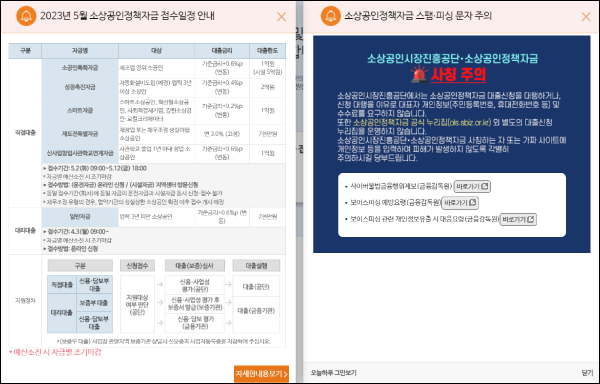Click 자금명 column header
Image resolution: width=600 pixels, height=384 pixels.
tap(80, 51)
